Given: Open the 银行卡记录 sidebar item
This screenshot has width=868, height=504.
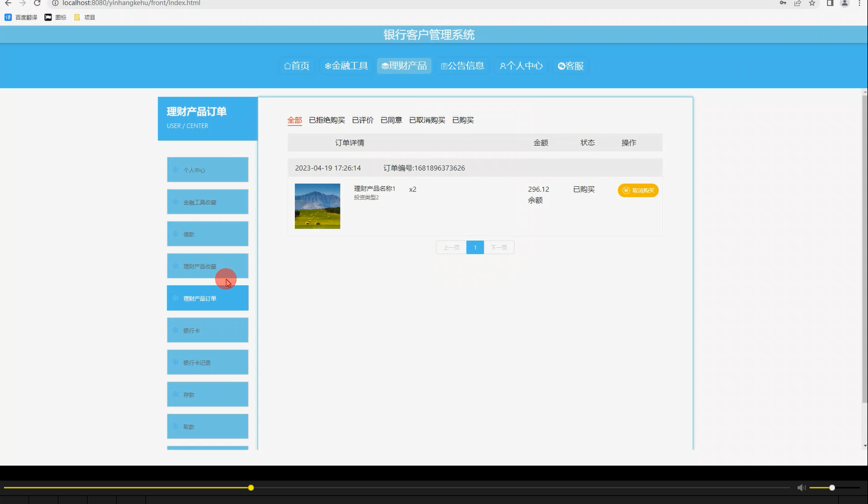Looking at the screenshot, I should pos(207,362).
